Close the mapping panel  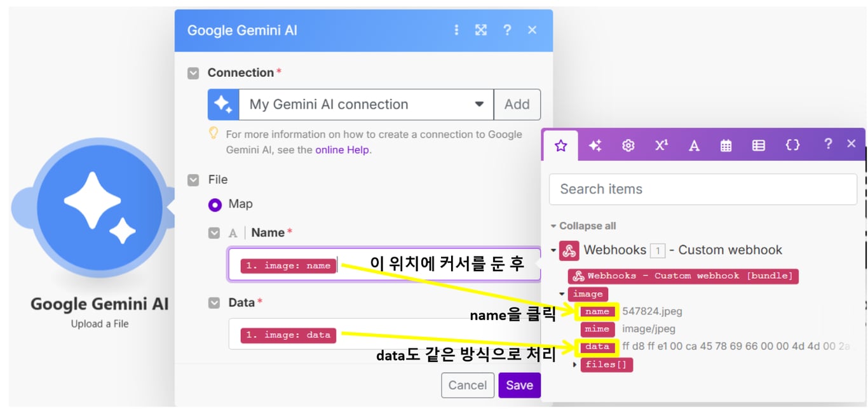point(851,144)
